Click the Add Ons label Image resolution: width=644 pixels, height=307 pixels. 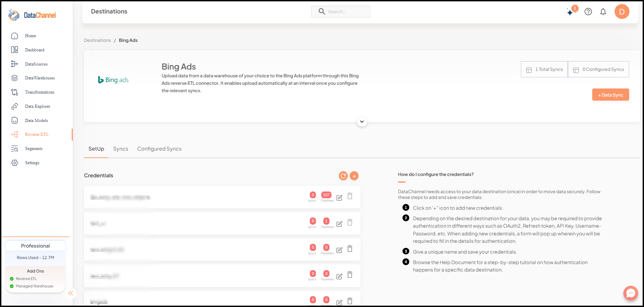click(36, 271)
